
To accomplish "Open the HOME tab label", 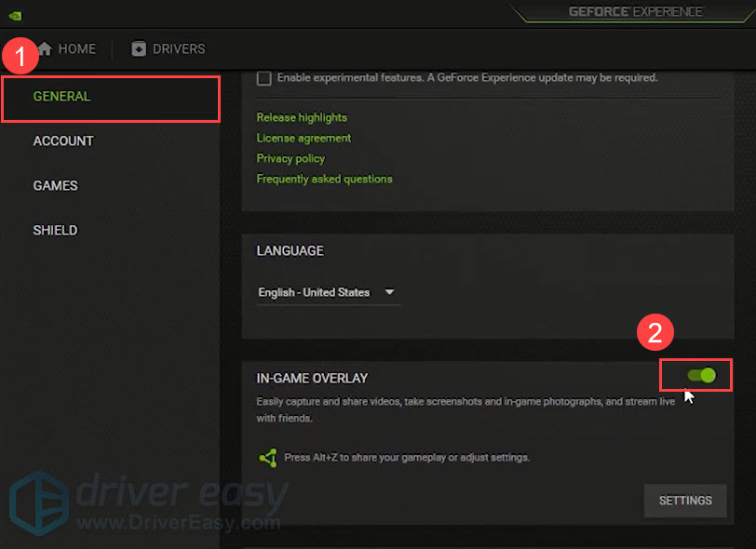I will [x=77, y=49].
